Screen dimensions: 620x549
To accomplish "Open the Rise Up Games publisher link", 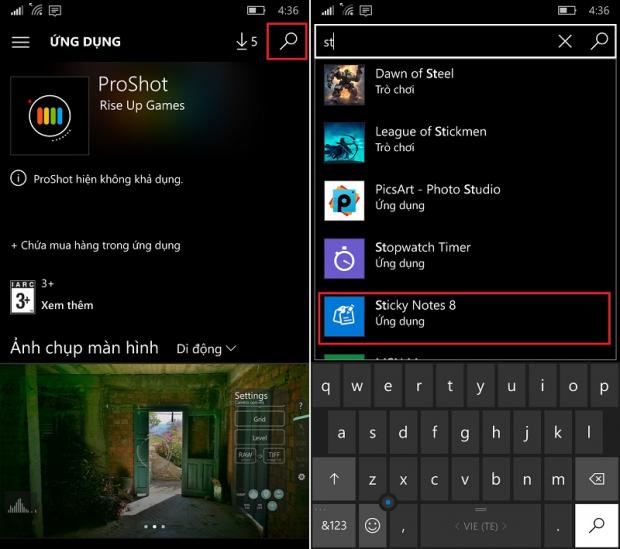I will click(142, 105).
